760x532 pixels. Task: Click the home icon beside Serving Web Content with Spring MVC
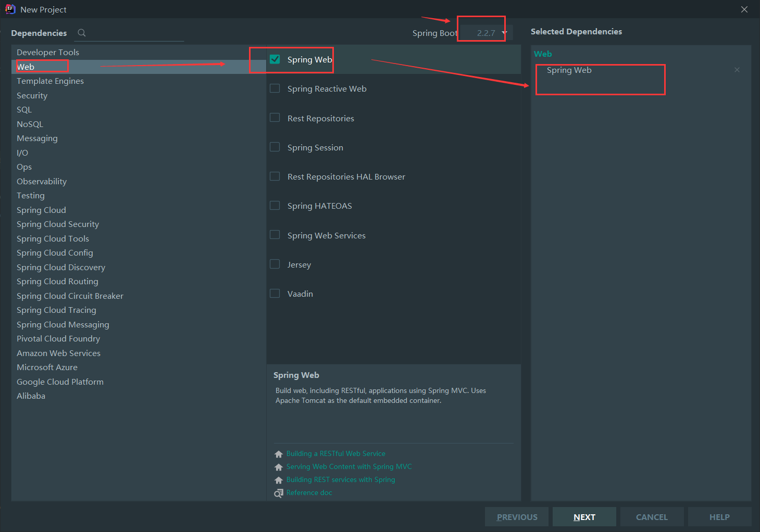coord(279,467)
